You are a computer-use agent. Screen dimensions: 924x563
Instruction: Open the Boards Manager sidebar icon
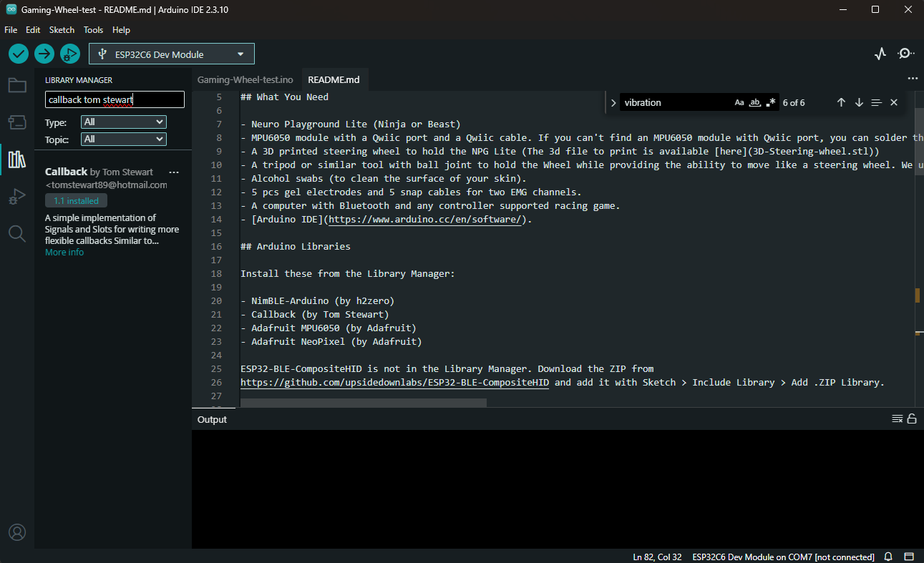17,122
